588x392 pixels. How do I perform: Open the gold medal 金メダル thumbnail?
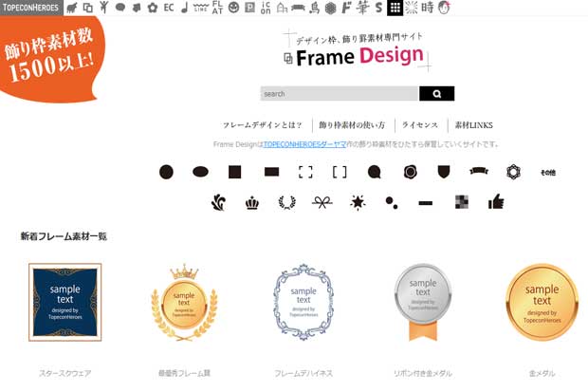[x=542, y=302]
